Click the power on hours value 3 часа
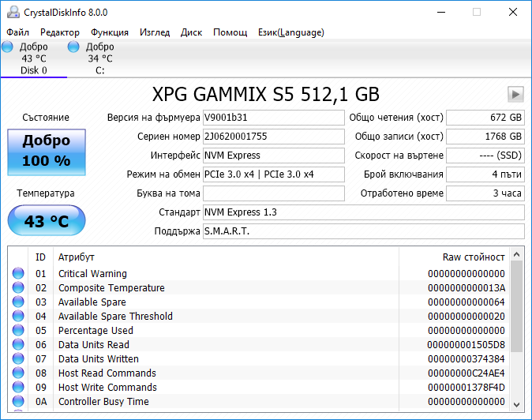 pos(485,193)
